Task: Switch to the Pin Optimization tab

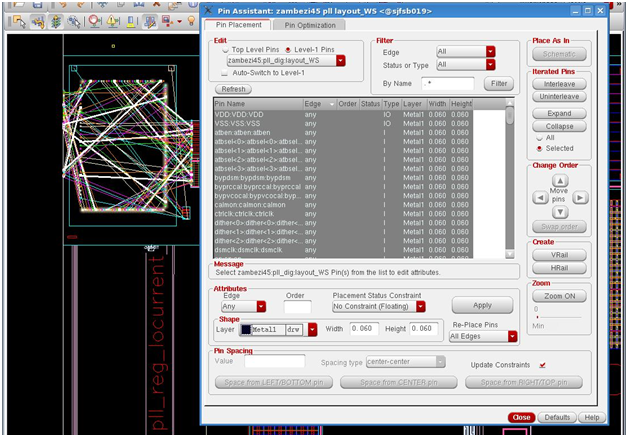Action: click(x=310, y=25)
